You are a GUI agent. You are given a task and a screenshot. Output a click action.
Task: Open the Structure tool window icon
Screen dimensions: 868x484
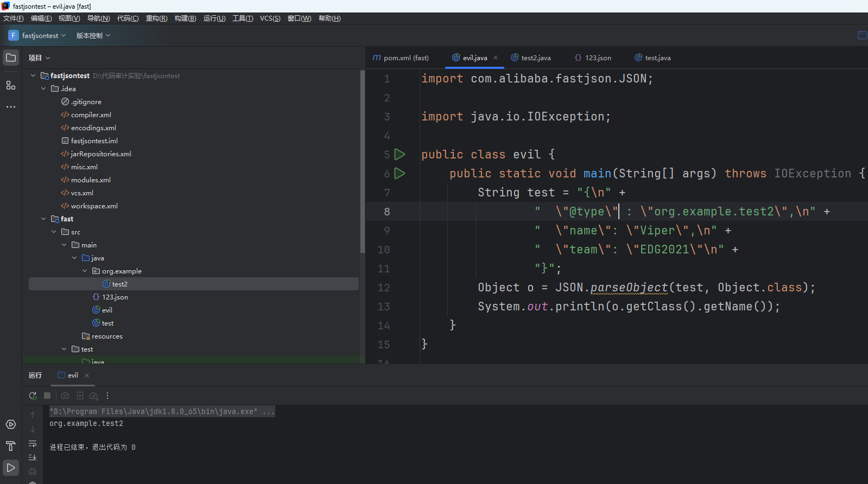coord(11,85)
